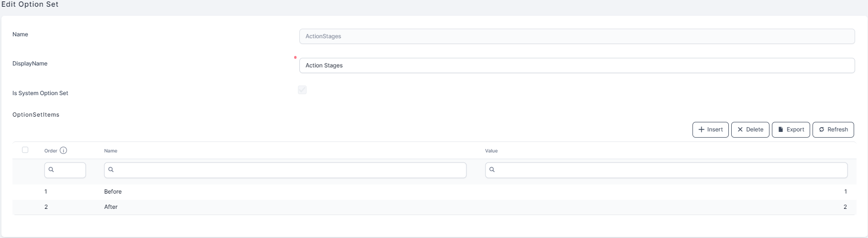Click search icon in Order filter

pos(51,170)
